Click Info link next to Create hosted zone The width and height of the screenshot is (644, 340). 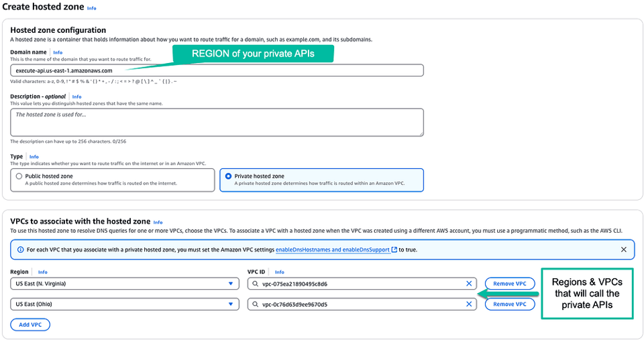[x=92, y=8]
